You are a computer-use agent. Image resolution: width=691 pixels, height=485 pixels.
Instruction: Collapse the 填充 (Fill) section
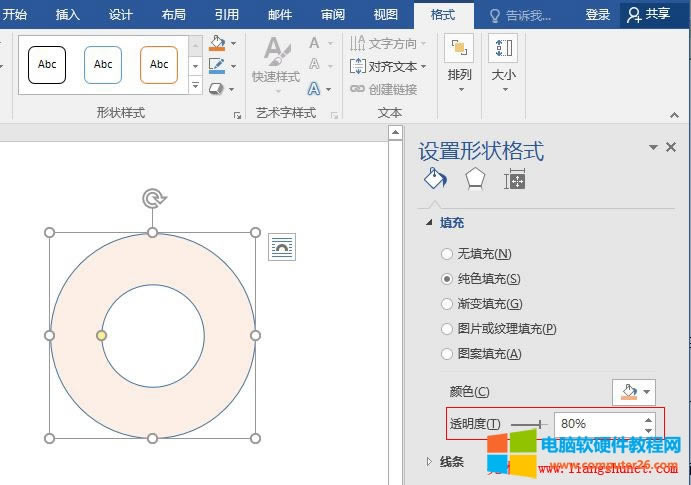tap(430, 223)
